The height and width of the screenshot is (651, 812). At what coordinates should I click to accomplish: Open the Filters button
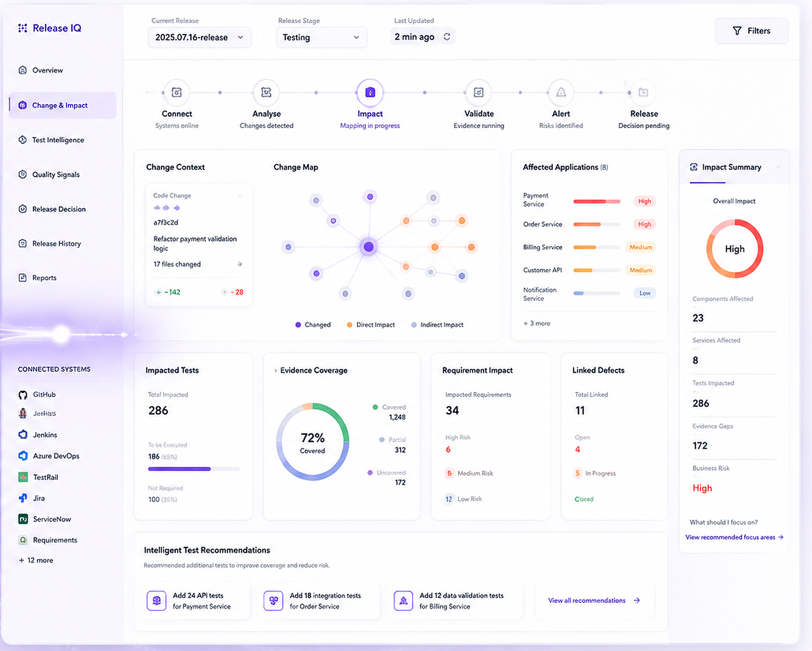pyautogui.click(x=752, y=31)
